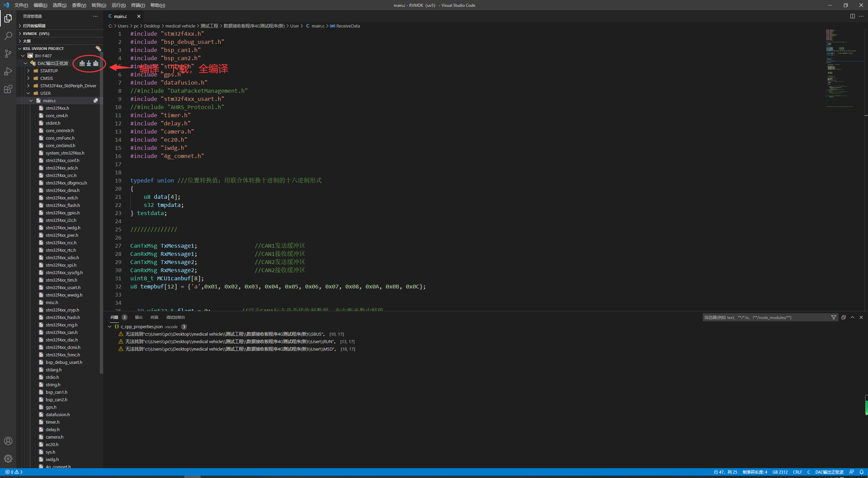Open the Run and Debug view
Image resolution: width=868 pixels, height=478 pixels.
click(x=8, y=71)
